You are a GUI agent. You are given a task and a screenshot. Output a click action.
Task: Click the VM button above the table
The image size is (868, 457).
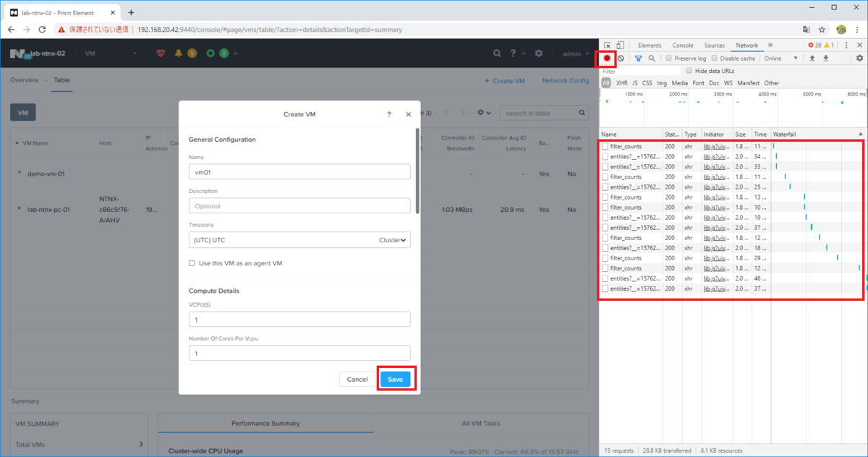pos(22,113)
